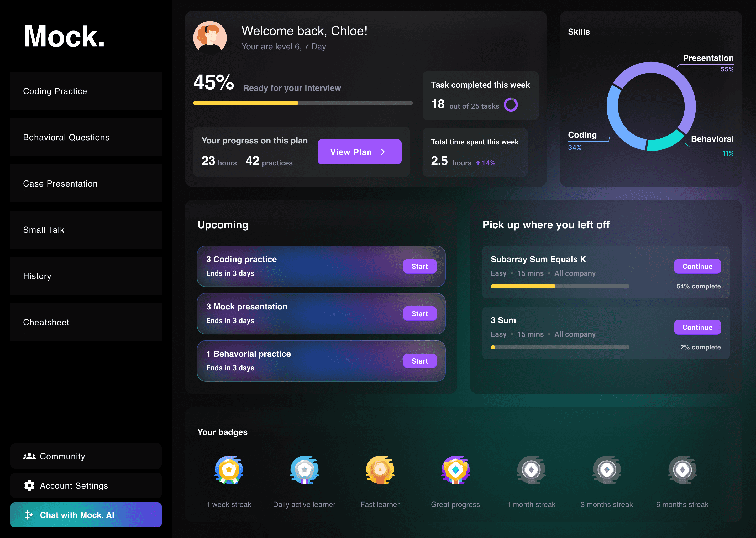The width and height of the screenshot is (756, 538).
Task: Continue the 3 Sum problem
Action: tap(697, 327)
